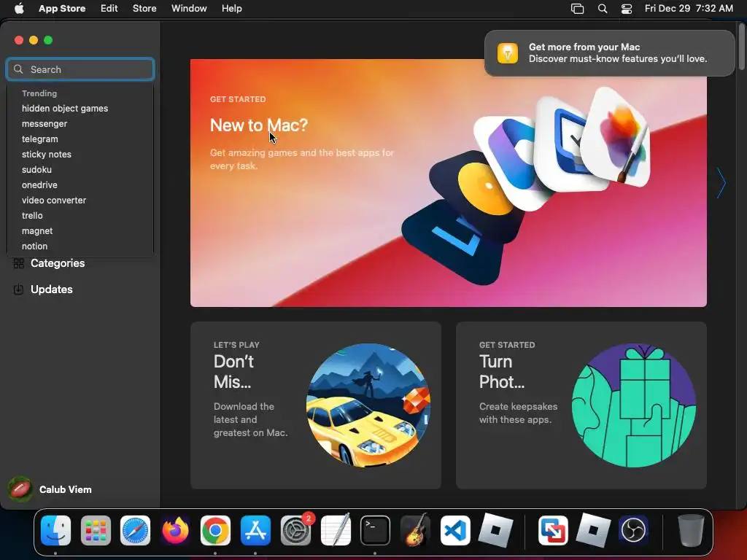Open the New to Mac featured banner

(x=449, y=183)
